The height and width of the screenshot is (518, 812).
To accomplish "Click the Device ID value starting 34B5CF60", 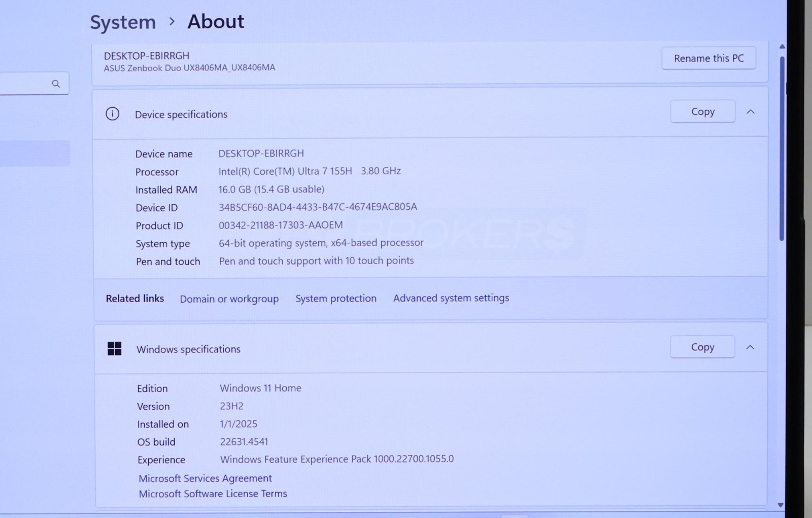I will [318, 207].
